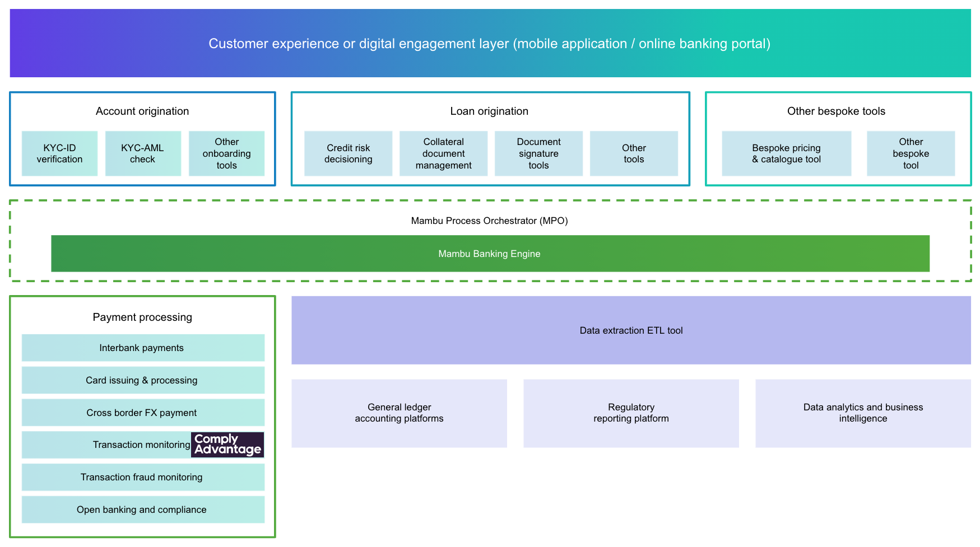Click the Transaction monitoring label

tap(141, 445)
